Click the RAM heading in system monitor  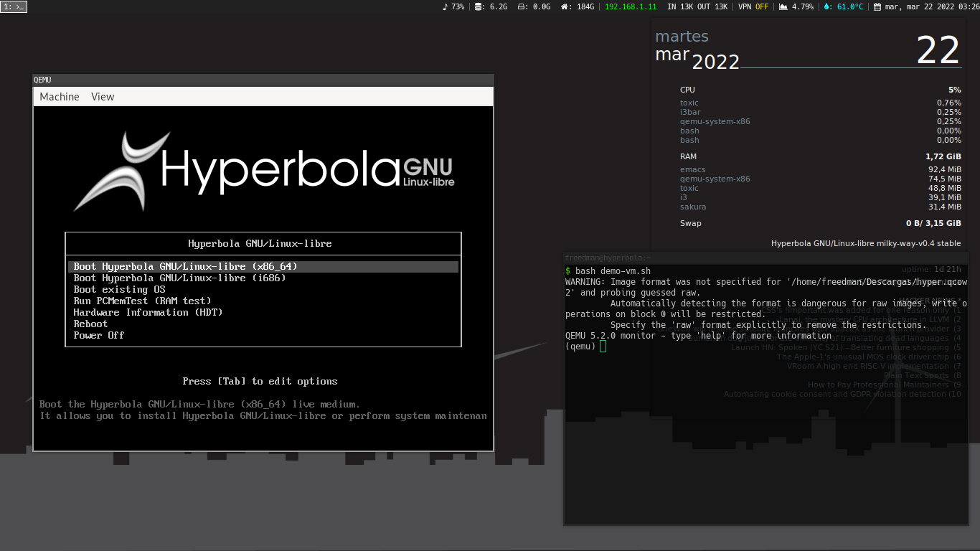(x=688, y=156)
